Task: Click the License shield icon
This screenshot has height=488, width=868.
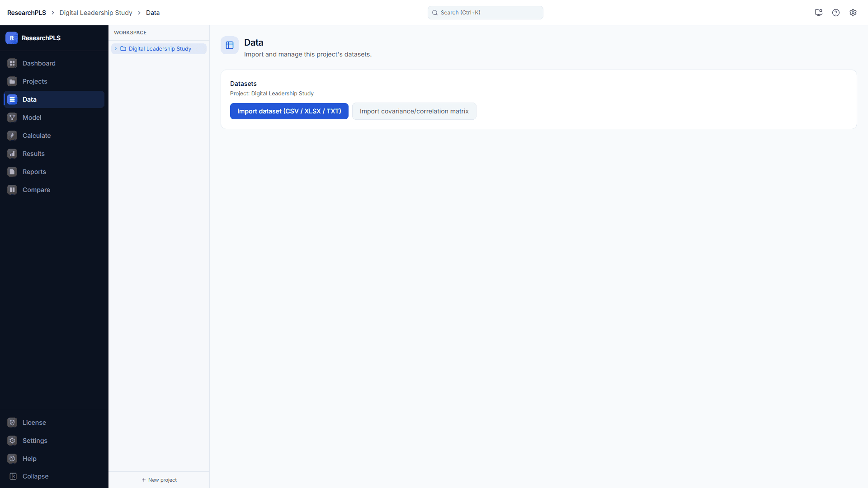Action: (x=12, y=422)
